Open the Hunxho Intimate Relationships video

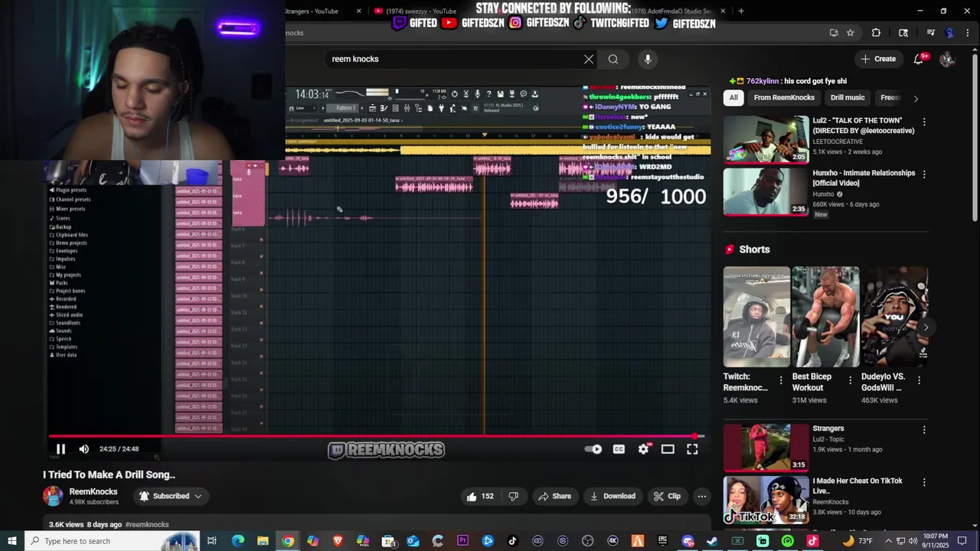coord(766,192)
